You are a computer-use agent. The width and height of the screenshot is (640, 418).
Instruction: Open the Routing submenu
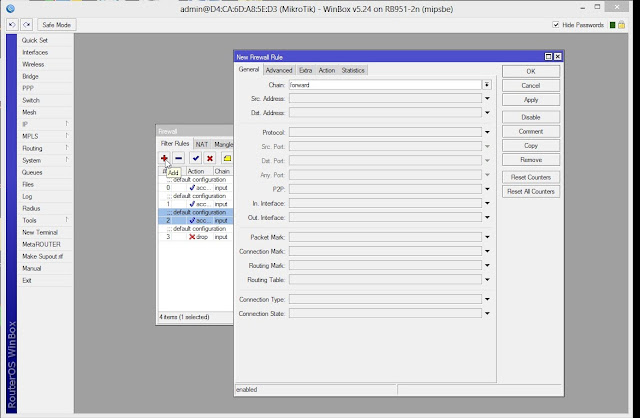coord(45,148)
